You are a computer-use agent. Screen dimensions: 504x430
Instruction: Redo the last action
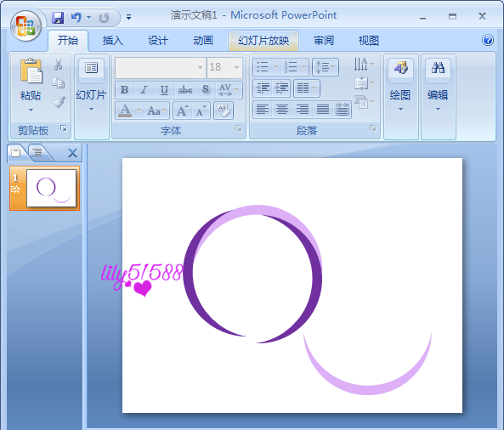pos(104,17)
